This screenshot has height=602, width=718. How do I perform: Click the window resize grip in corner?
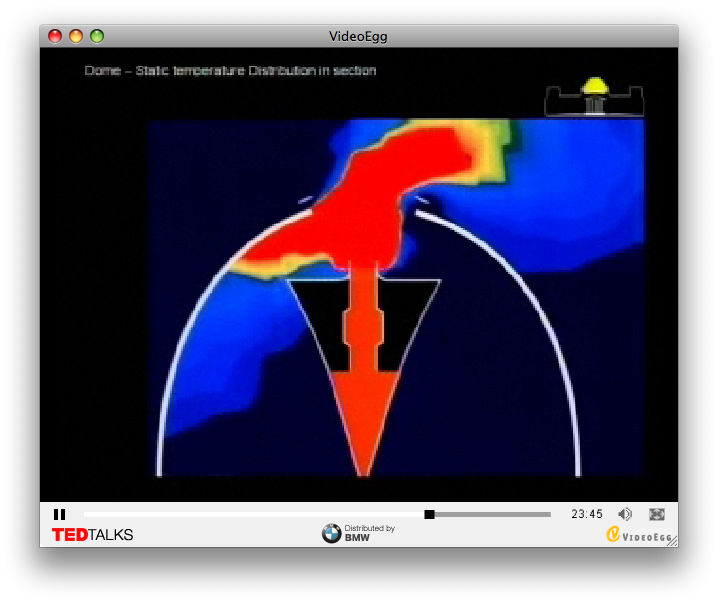[x=672, y=541]
